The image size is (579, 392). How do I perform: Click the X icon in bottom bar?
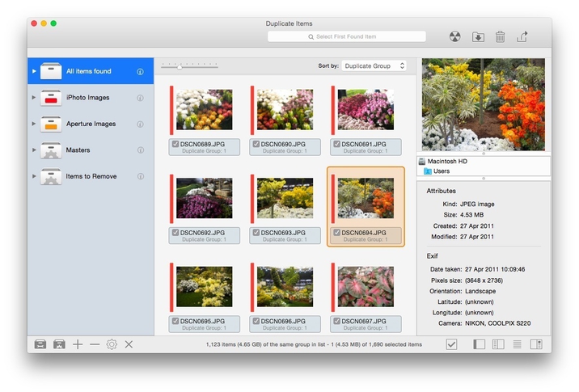click(129, 344)
